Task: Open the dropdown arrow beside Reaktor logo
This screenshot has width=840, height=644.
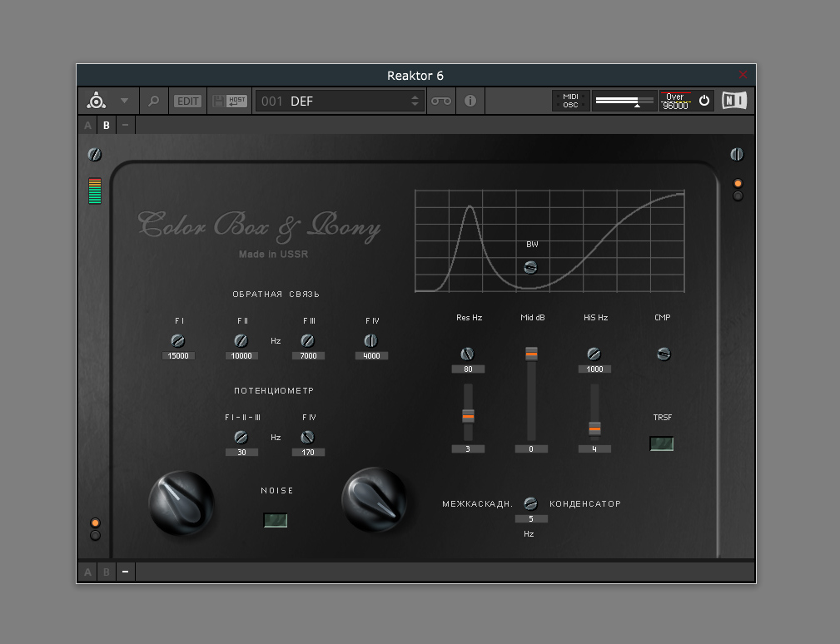Action: 124,101
